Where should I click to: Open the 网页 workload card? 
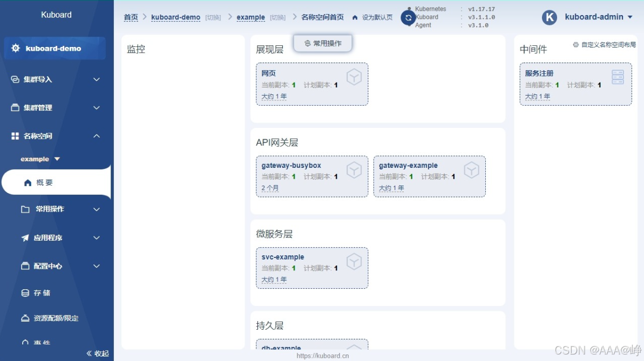click(x=312, y=84)
